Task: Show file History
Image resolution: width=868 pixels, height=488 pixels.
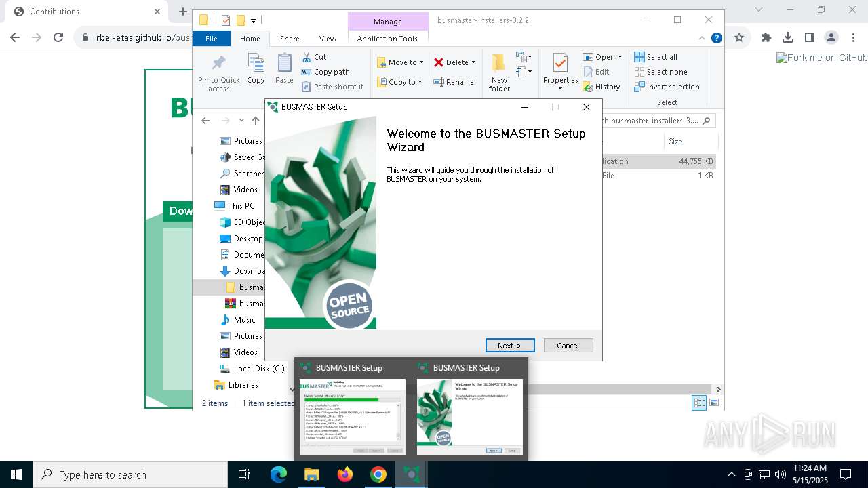Action: (x=601, y=87)
